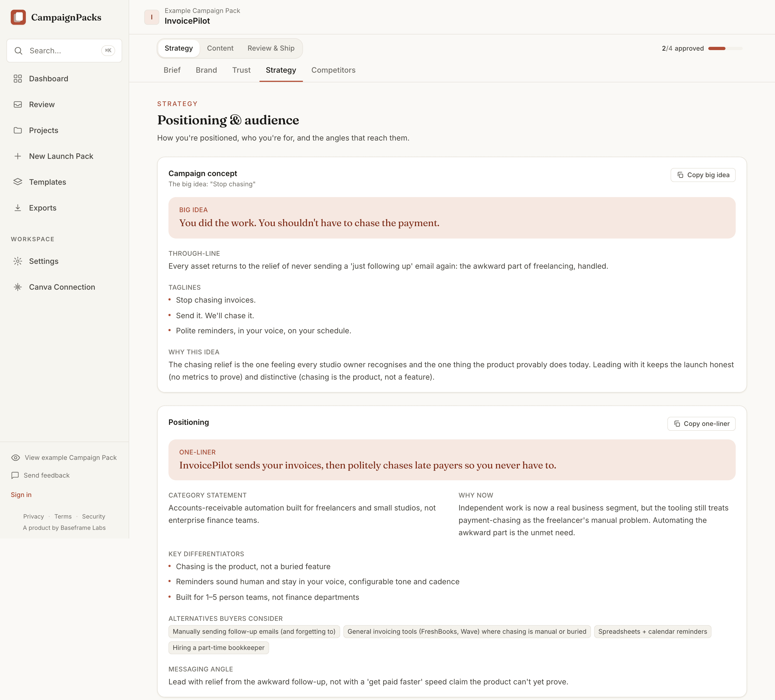775x700 pixels.
Task: Switch to the Content tab
Action: coord(220,48)
